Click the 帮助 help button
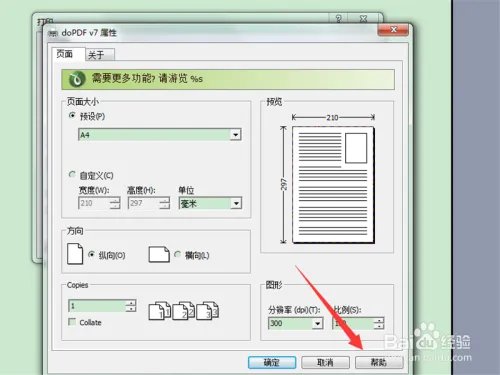 (x=379, y=362)
